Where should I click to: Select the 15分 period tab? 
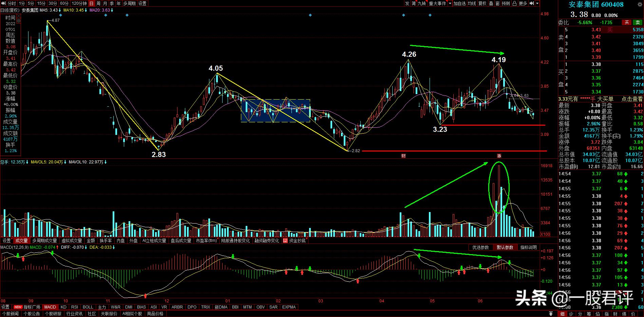pos(41,3)
